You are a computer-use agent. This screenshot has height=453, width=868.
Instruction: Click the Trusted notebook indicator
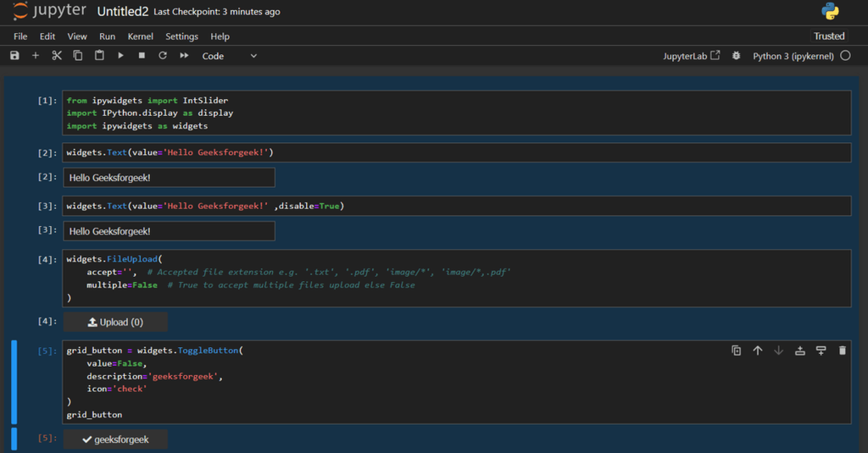pos(829,36)
